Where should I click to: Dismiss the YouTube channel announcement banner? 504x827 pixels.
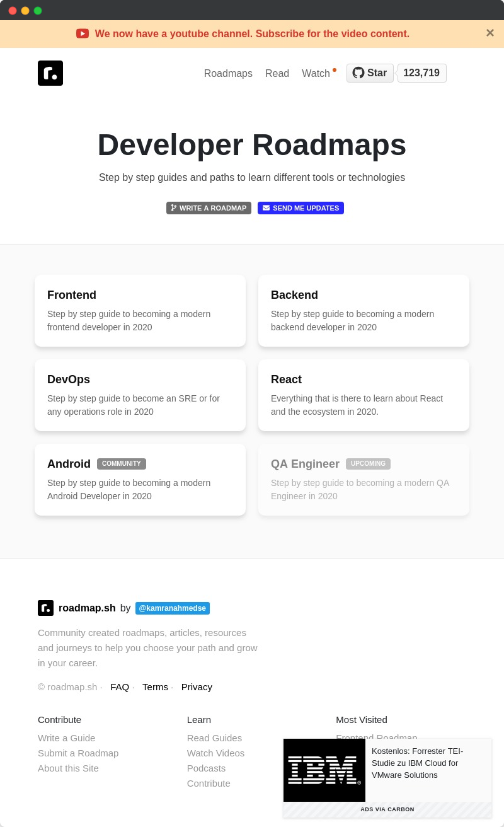[x=490, y=33]
